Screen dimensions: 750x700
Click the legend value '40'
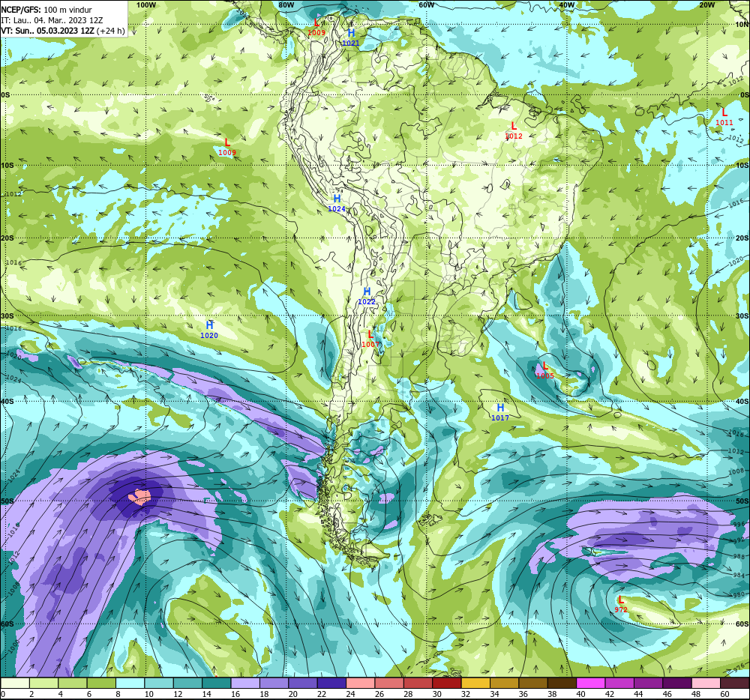pos(580,694)
